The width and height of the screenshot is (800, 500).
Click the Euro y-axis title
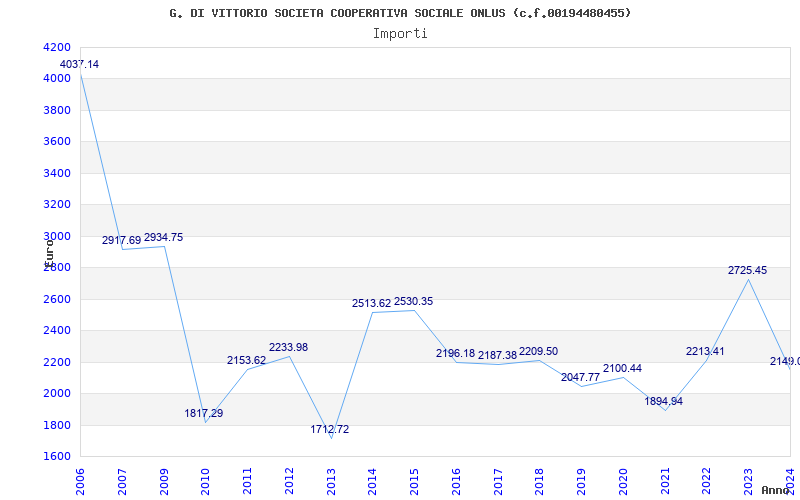pyautogui.click(x=49, y=252)
